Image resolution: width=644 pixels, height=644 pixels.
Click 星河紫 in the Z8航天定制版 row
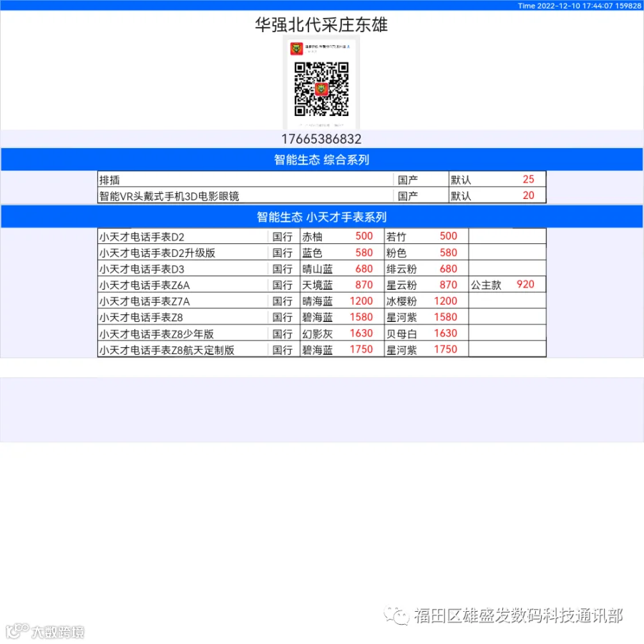point(401,350)
